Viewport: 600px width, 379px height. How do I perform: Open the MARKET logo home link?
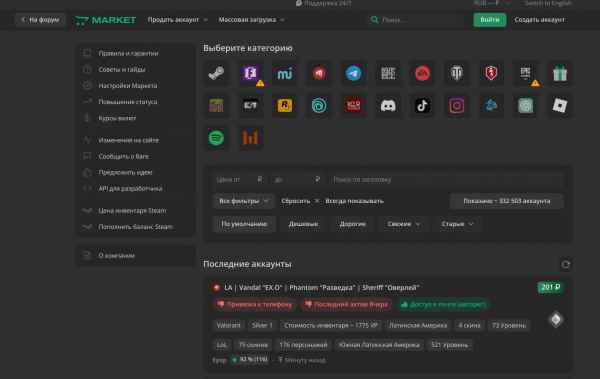[105, 20]
